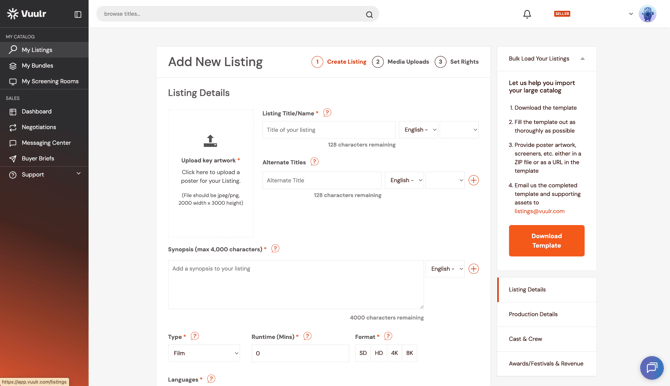Open alternate title region dropdown
670x386 pixels.
point(445,180)
